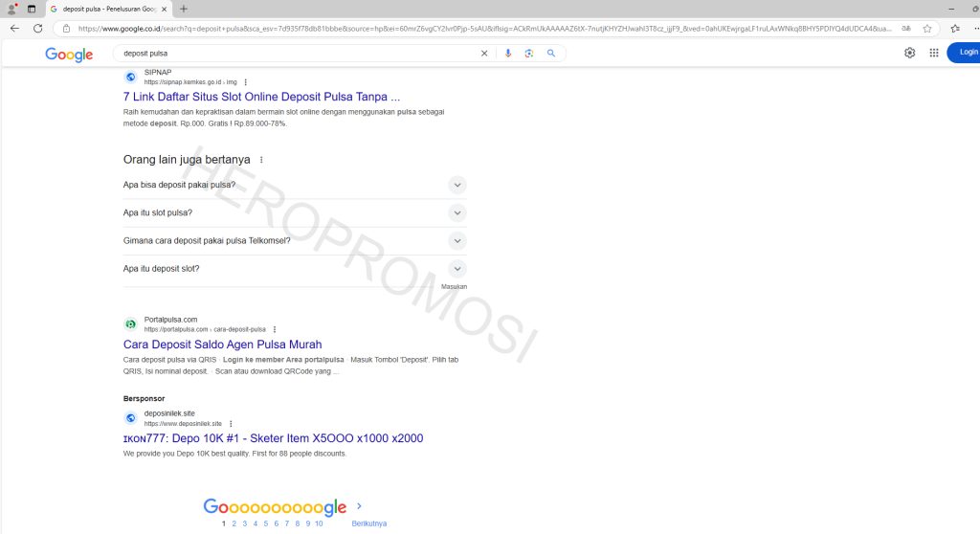The image size is (980, 534).
Task: Click the read aloud icon in address bar
Action: 905,28
